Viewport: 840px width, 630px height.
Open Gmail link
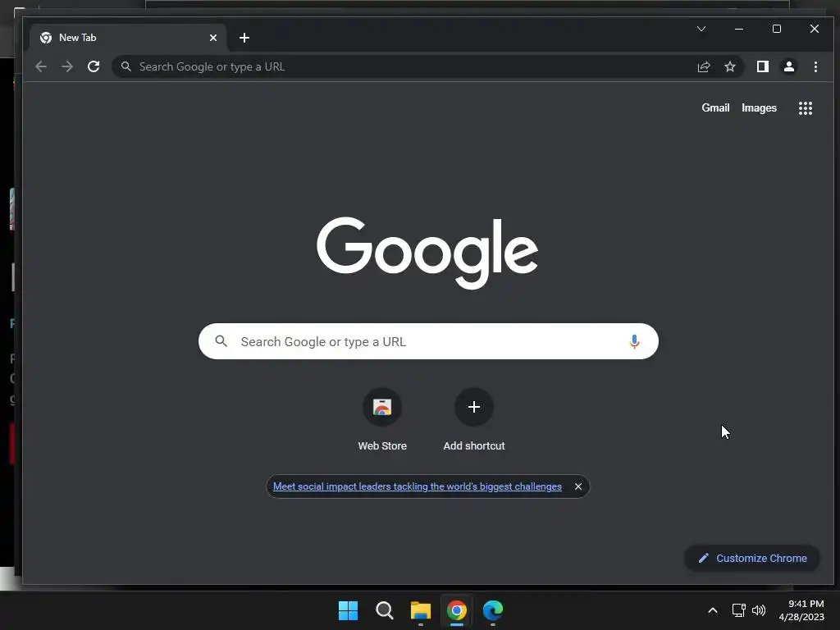(715, 107)
